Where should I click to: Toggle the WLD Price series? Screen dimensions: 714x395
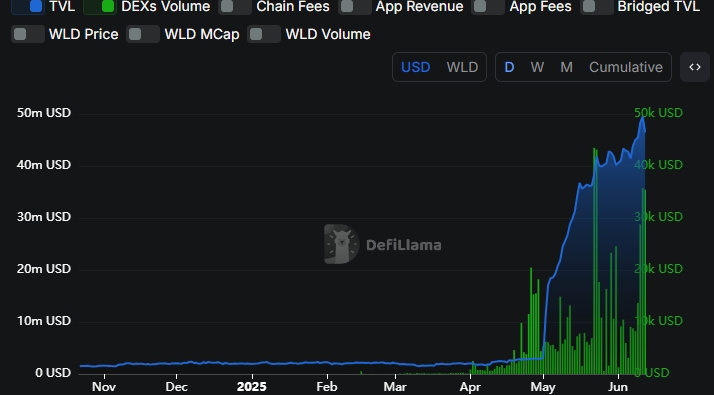[28, 34]
